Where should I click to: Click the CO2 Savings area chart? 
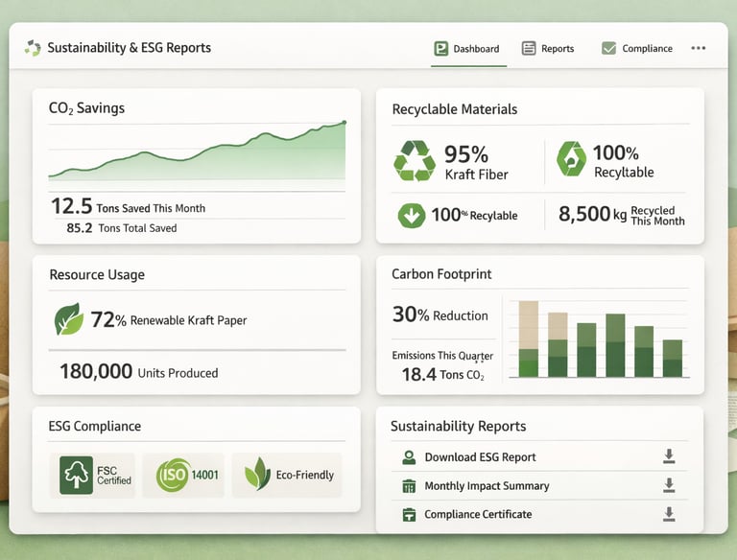pos(198,152)
